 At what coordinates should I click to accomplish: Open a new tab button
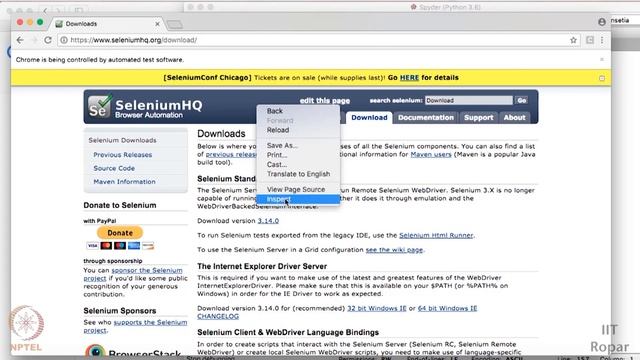point(175,25)
